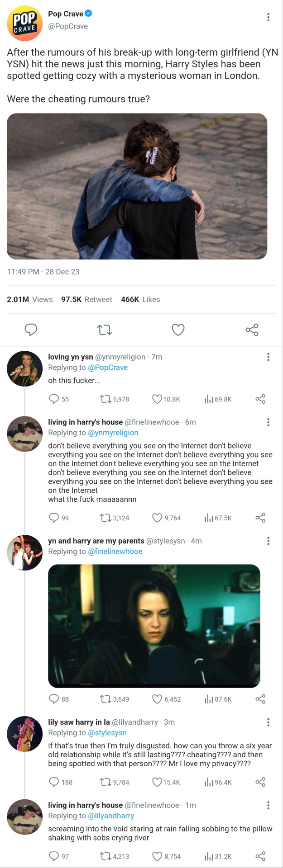Reply to the main Pop Crave tweet

31,330
